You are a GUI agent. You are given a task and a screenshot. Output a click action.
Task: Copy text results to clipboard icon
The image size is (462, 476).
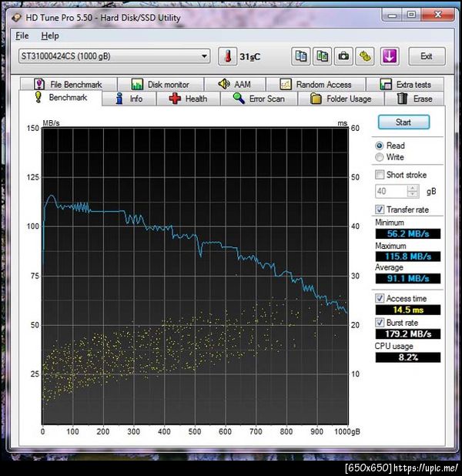pos(301,56)
